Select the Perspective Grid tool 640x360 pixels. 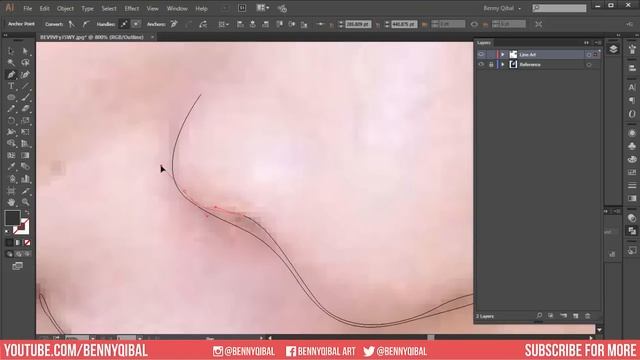pyautogui.click(x=25, y=143)
